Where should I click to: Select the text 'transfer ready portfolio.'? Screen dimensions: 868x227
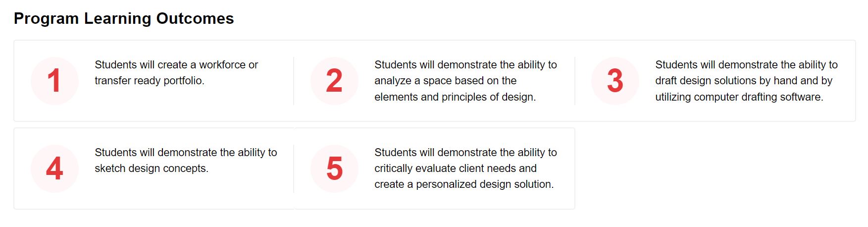pos(150,81)
